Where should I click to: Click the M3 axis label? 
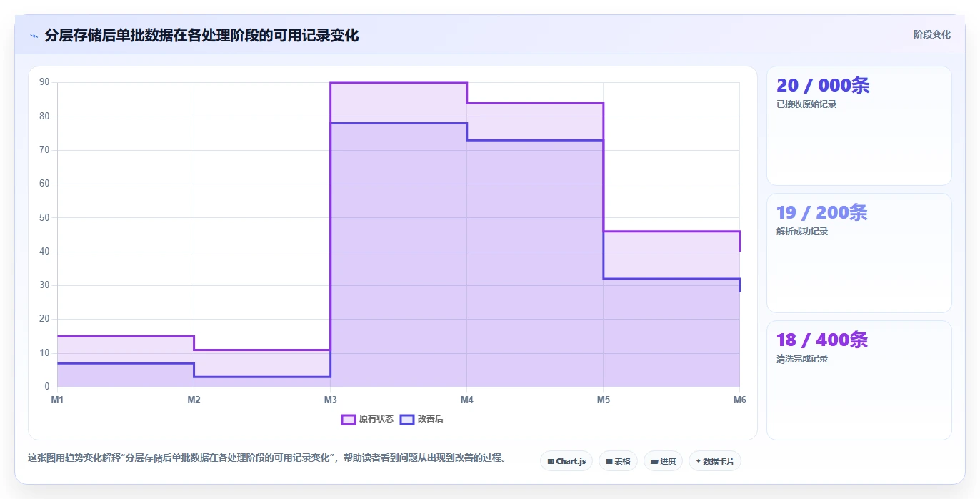[330, 400]
